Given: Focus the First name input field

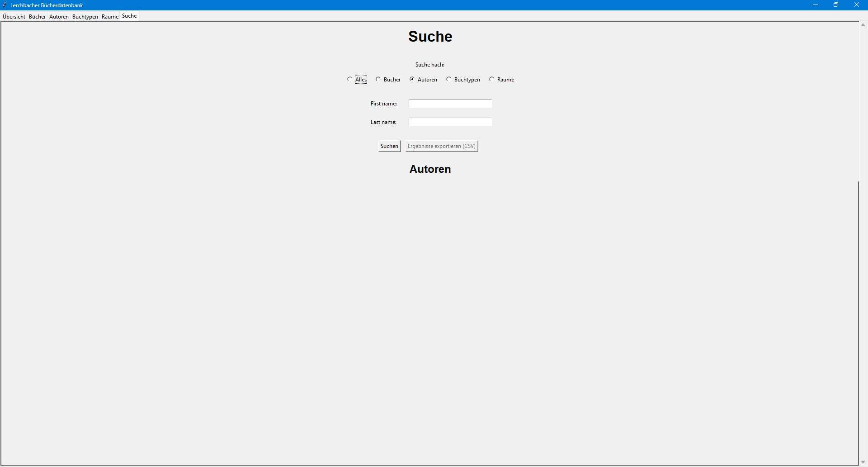Looking at the screenshot, I should coord(450,104).
